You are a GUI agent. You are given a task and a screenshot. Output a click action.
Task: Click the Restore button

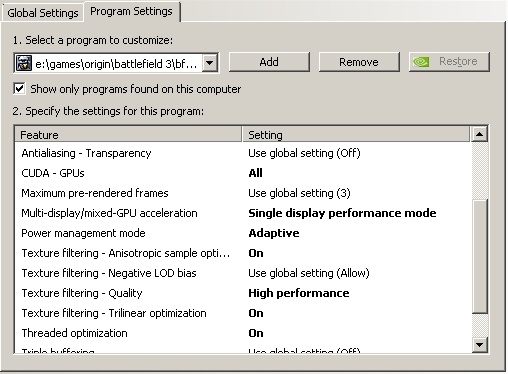pos(449,62)
